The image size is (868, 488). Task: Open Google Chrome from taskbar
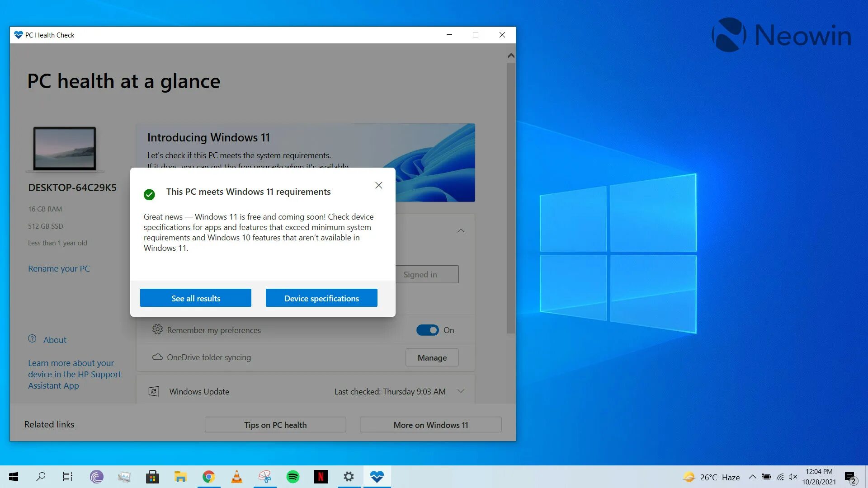click(208, 476)
